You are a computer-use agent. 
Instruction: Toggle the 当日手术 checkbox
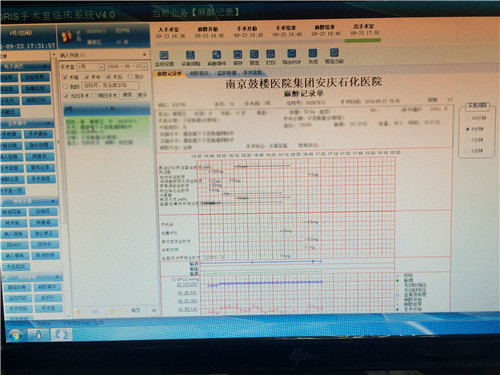coord(66,96)
